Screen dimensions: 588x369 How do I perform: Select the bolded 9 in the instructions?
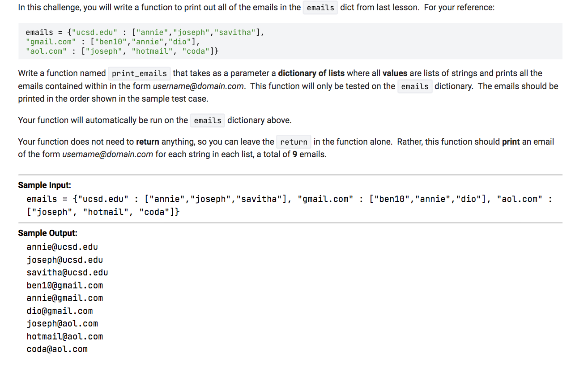[x=294, y=154]
